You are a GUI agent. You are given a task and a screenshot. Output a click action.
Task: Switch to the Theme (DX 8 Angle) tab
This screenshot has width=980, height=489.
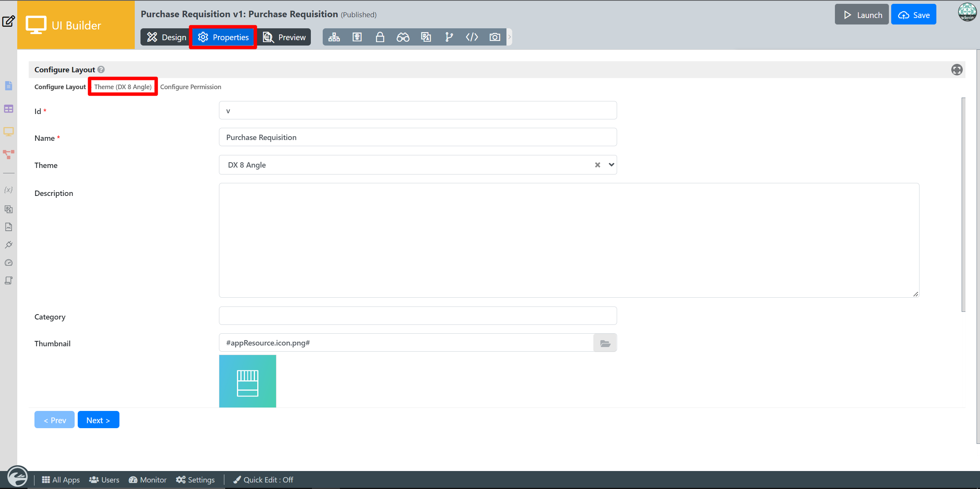point(123,87)
